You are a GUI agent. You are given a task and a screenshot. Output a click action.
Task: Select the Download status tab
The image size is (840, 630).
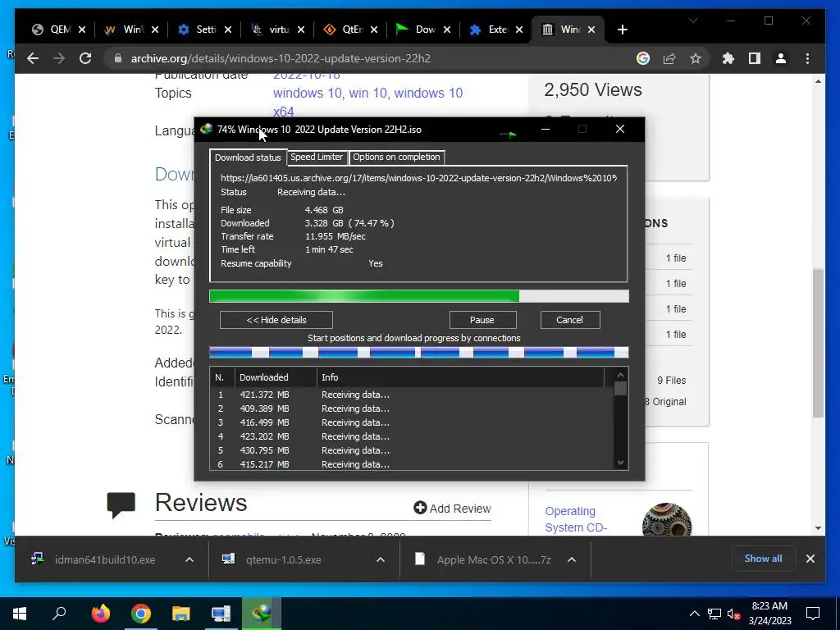[x=248, y=157]
